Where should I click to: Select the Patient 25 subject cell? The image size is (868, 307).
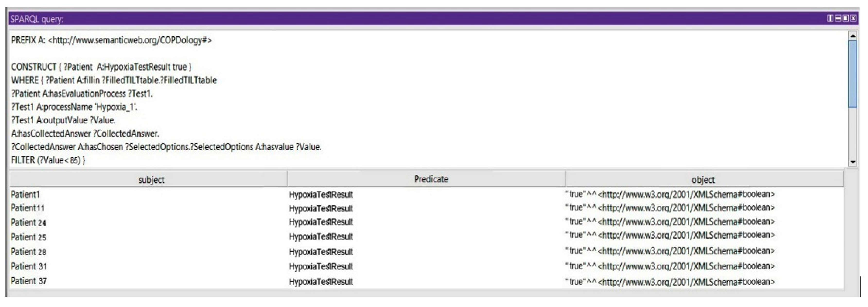(28, 237)
